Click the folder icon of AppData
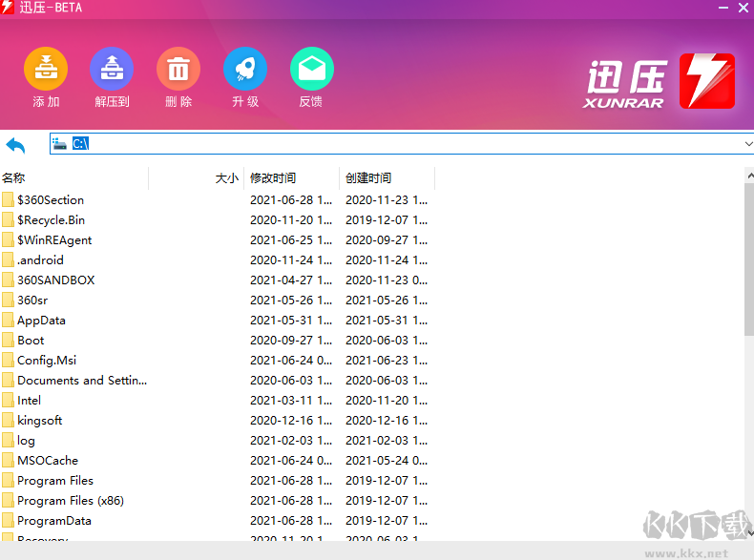This screenshot has width=754, height=560. click(8, 321)
